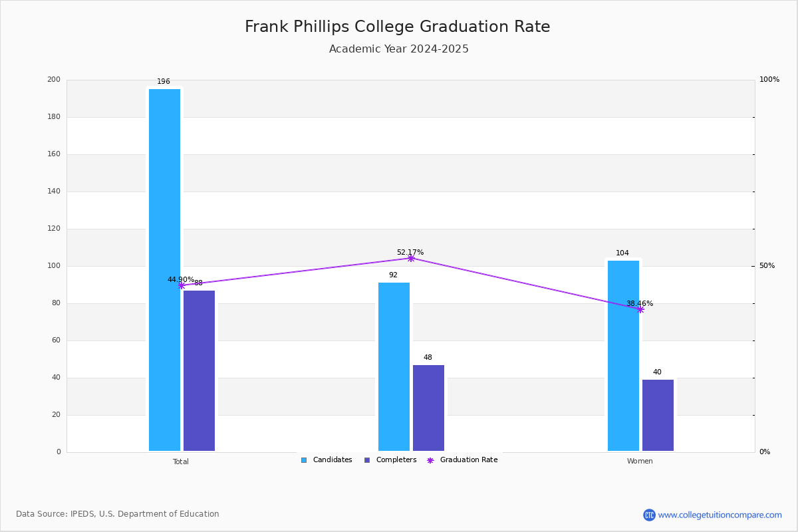Toggle the Graduation Rate legend item
Image resolution: width=798 pixels, height=532 pixels.
pos(462,460)
